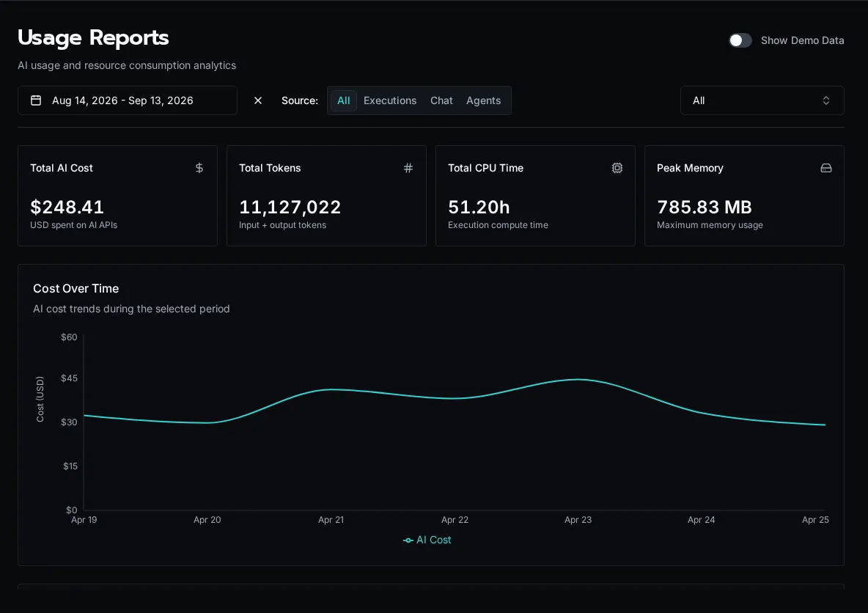Click the Apr 25 axis label

pyautogui.click(x=815, y=519)
